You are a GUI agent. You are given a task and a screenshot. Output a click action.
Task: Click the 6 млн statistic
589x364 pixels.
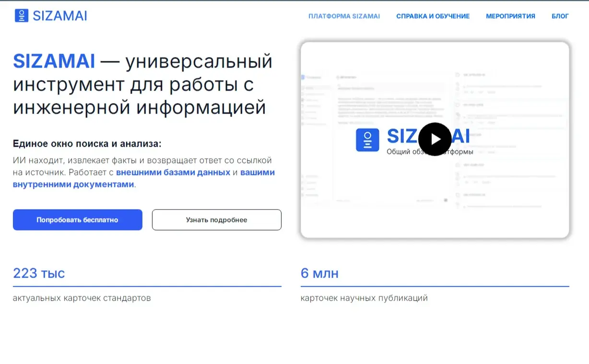tap(319, 273)
